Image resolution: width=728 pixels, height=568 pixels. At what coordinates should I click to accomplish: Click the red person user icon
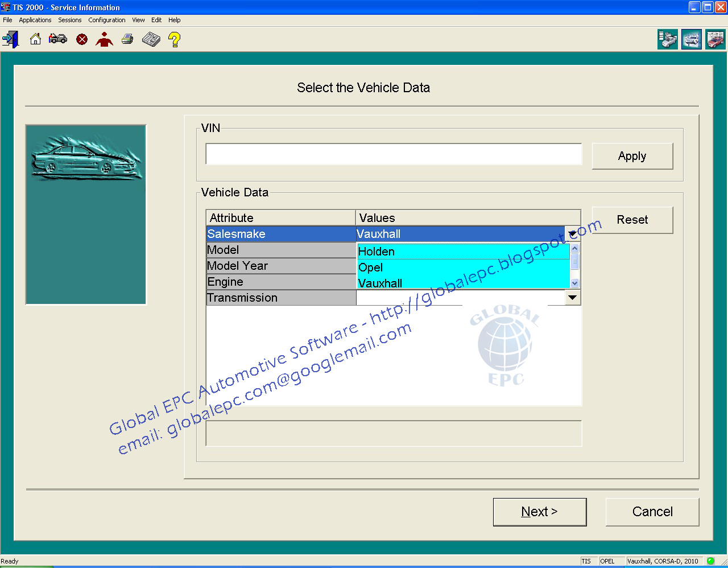click(x=105, y=39)
